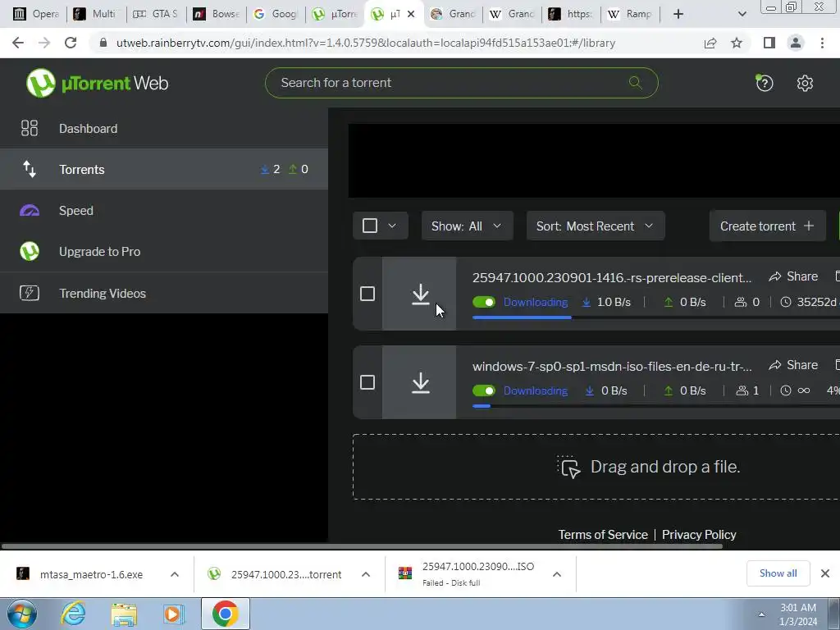Close the active µTorrent tab
The width and height of the screenshot is (840, 630).
(x=411, y=14)
